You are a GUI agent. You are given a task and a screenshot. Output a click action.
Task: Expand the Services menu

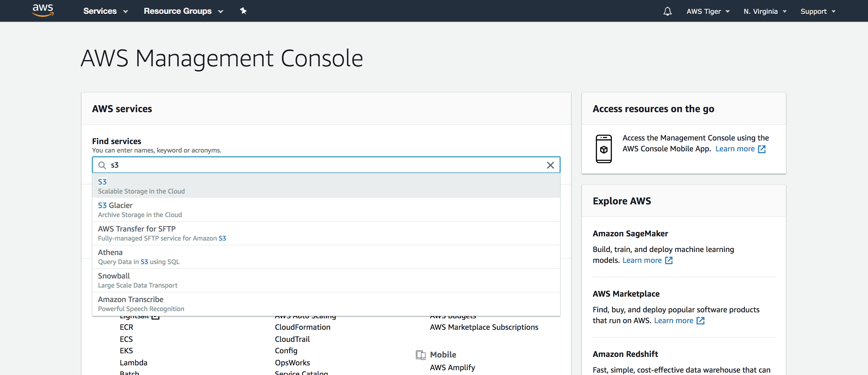[x=105, y=11]
